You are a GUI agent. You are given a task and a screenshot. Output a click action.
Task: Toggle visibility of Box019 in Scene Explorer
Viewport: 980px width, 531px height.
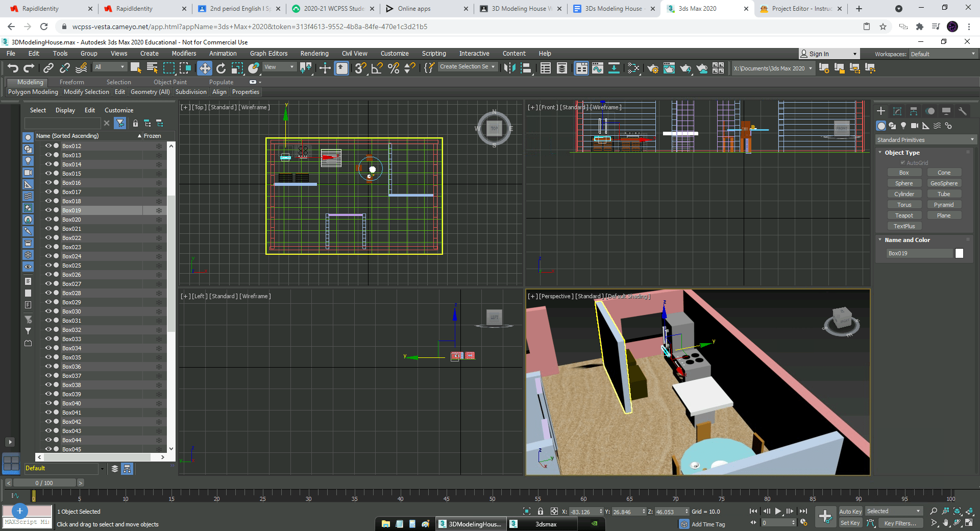(48, 210)
